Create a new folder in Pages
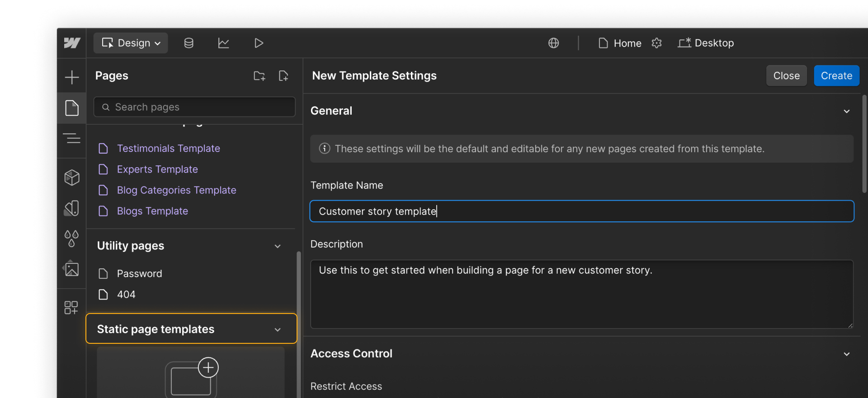Screen dimensions: 868x398 pyautogui.click(x=259, y=76)
